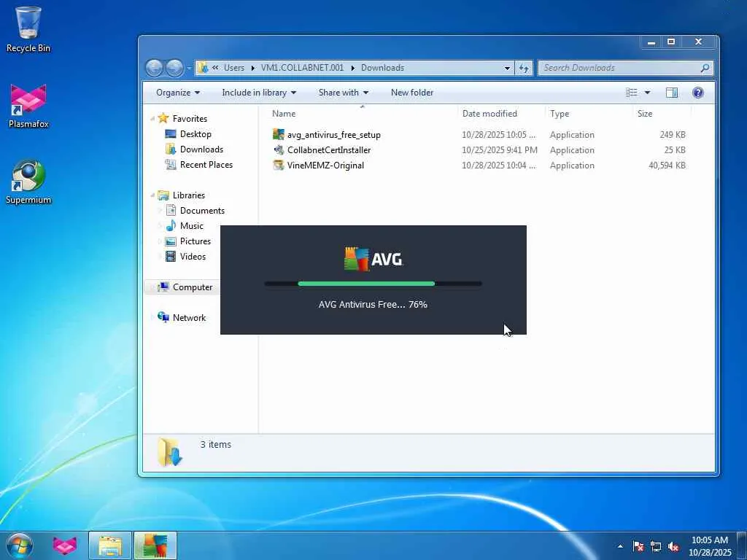Open Explorer Help question mark
747x560 pixels.
tap(698, 93)
